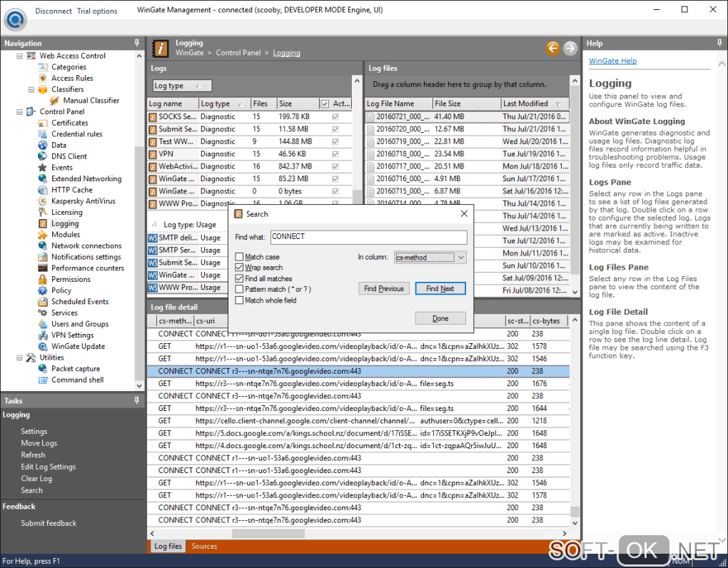Click the Command shell icon
728x568 pixels.
[43, 380]
